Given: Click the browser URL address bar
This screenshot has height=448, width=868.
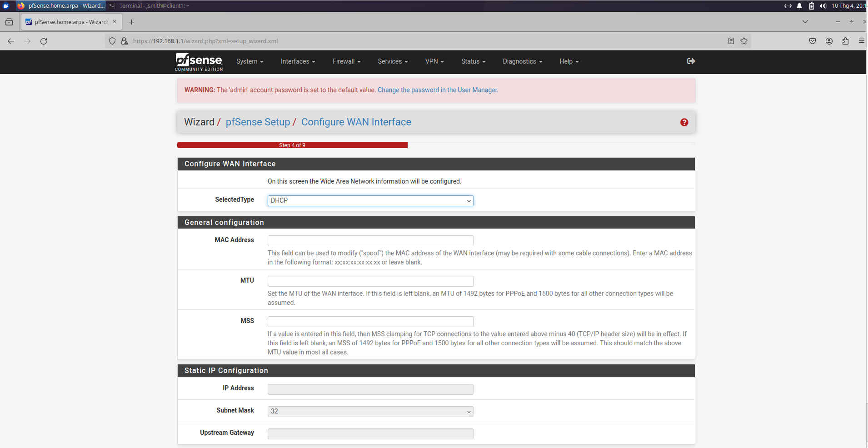Looking at the screenshot, I should coord(427,41).
